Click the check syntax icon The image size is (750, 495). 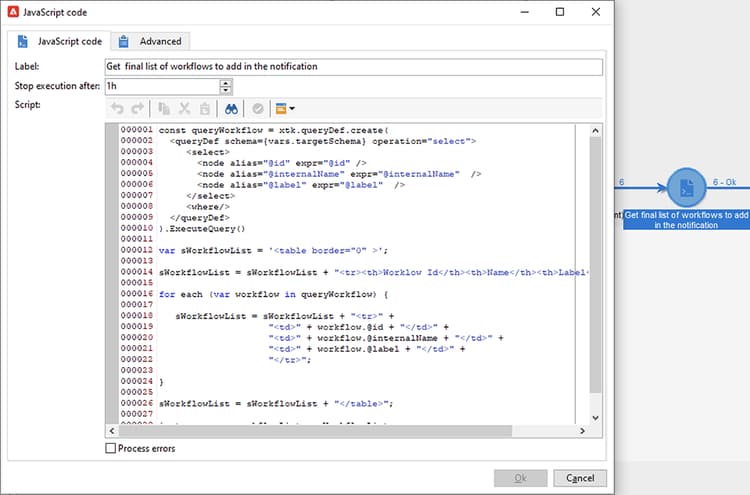[x=258, y=108]
